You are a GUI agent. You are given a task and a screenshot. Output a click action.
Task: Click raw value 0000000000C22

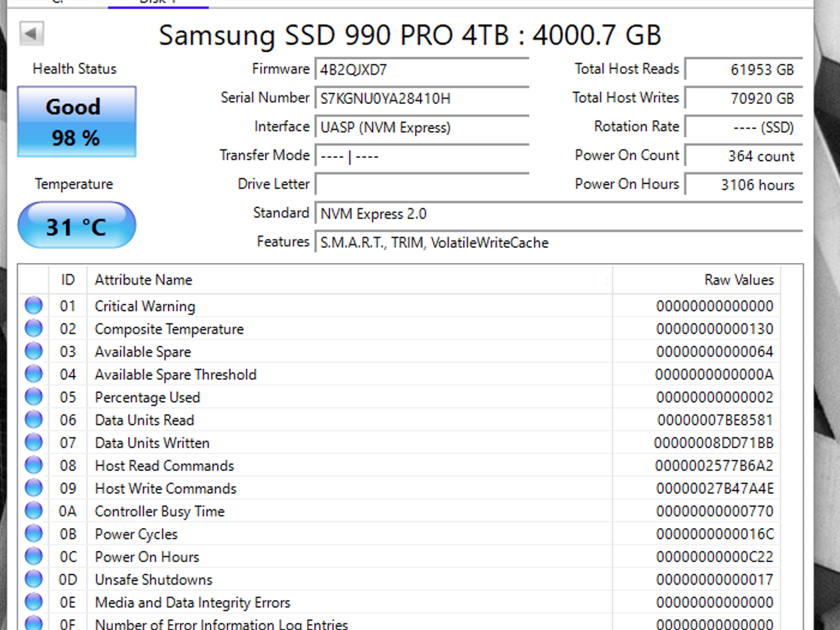pos(714,557)
